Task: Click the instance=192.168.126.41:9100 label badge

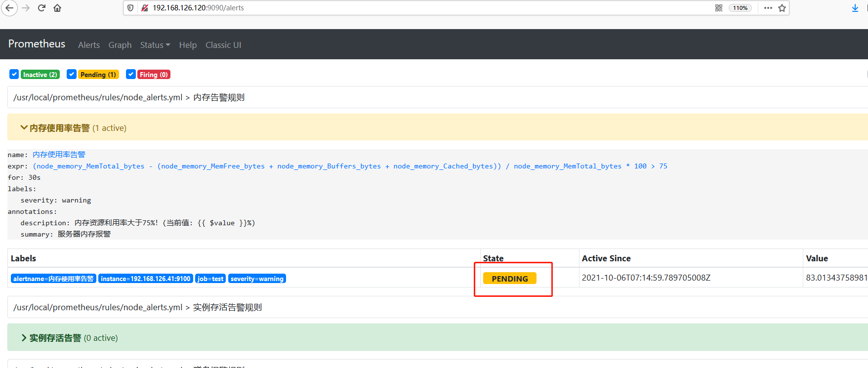Action: point(146,279)
